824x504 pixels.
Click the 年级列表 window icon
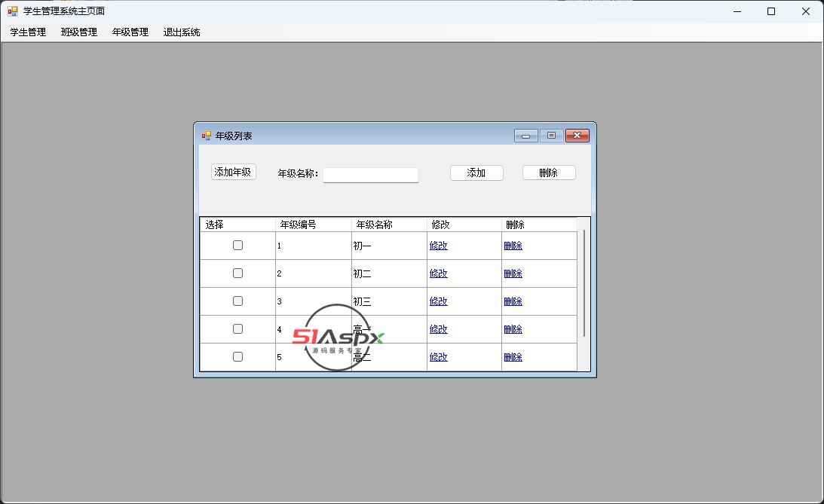[206, 136]
